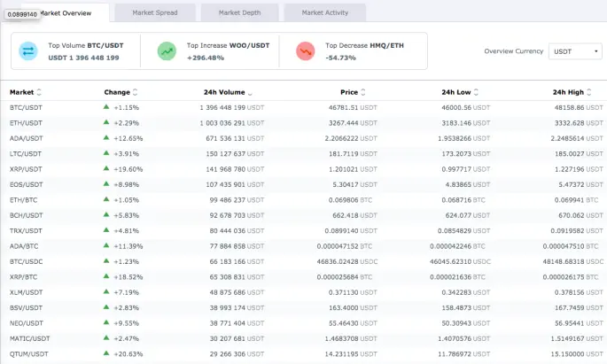
Task: Click green up arrow in TRX/USDT row
Action: tap(106, 230)
